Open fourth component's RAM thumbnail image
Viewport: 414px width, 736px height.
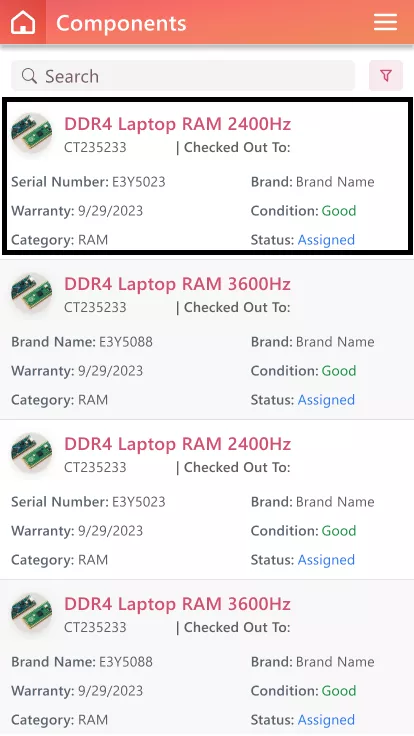[31, 615]
